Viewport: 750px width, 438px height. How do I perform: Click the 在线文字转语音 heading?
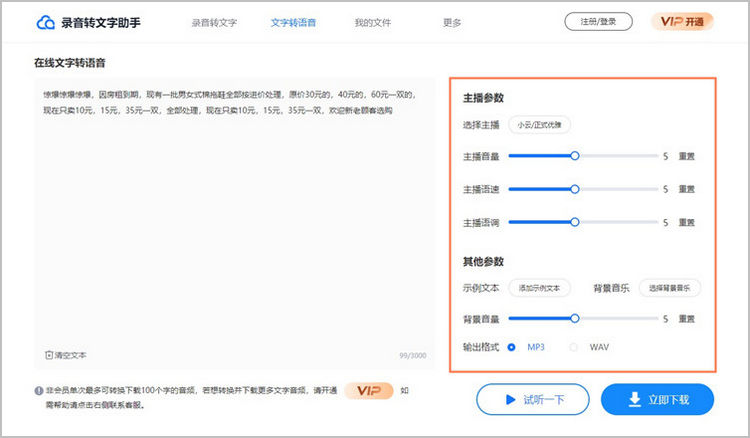point(69,63)
